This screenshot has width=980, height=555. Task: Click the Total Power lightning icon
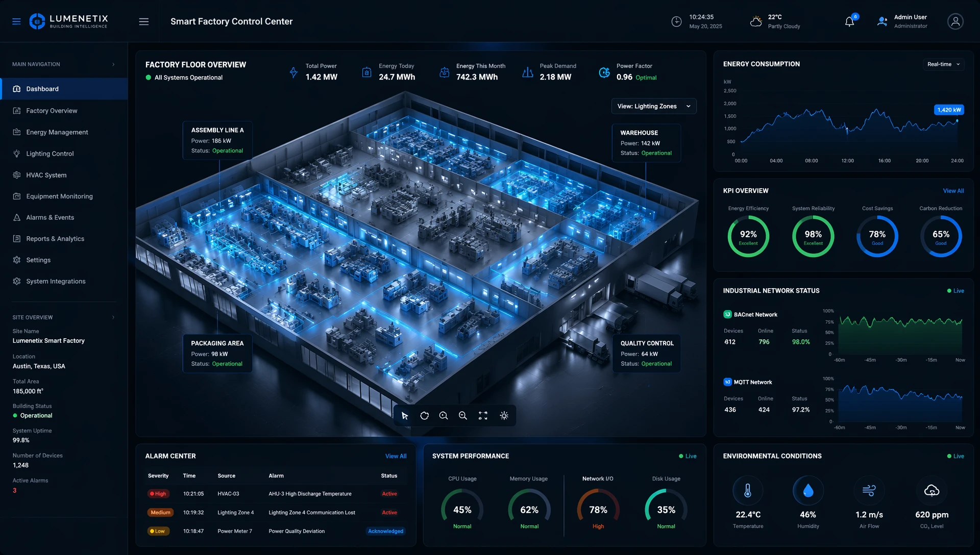coord(293,72)
